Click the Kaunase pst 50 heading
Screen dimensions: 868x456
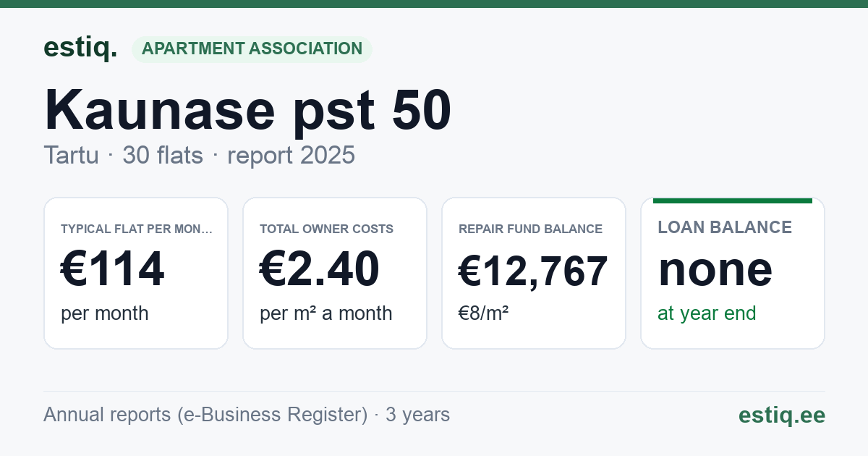(248, 110)
